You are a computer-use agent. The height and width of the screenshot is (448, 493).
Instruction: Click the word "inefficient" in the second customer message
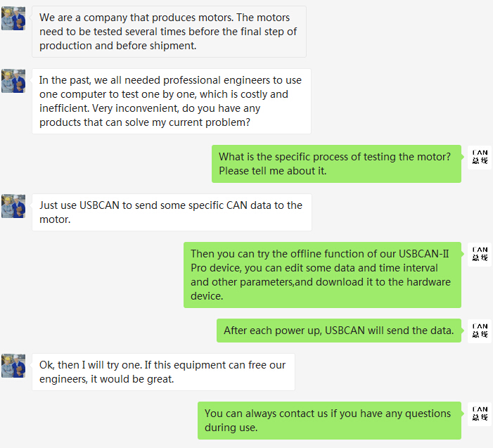tap(67, 108)
